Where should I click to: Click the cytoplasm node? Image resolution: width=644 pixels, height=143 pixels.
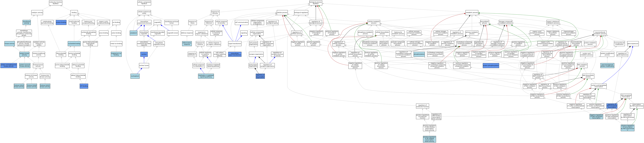click(133, 33)
